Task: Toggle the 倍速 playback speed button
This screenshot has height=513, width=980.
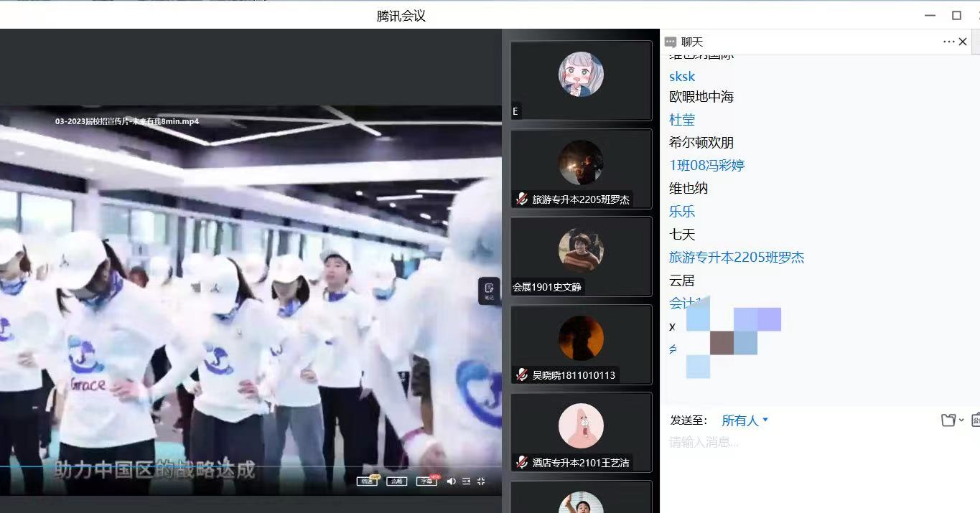Action: (x=368, y=481)
